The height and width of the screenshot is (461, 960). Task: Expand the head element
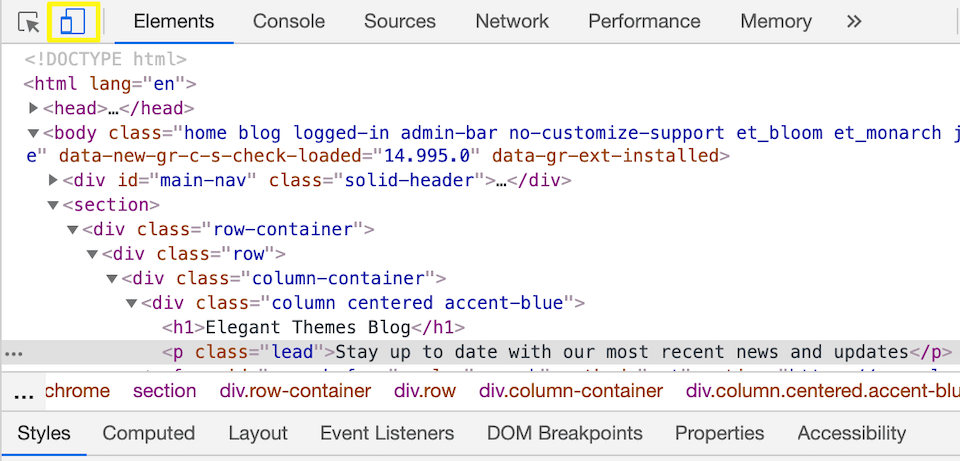34,108
